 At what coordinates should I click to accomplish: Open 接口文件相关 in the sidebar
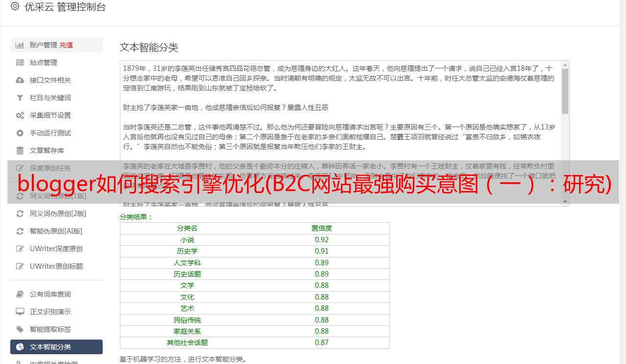56,80
